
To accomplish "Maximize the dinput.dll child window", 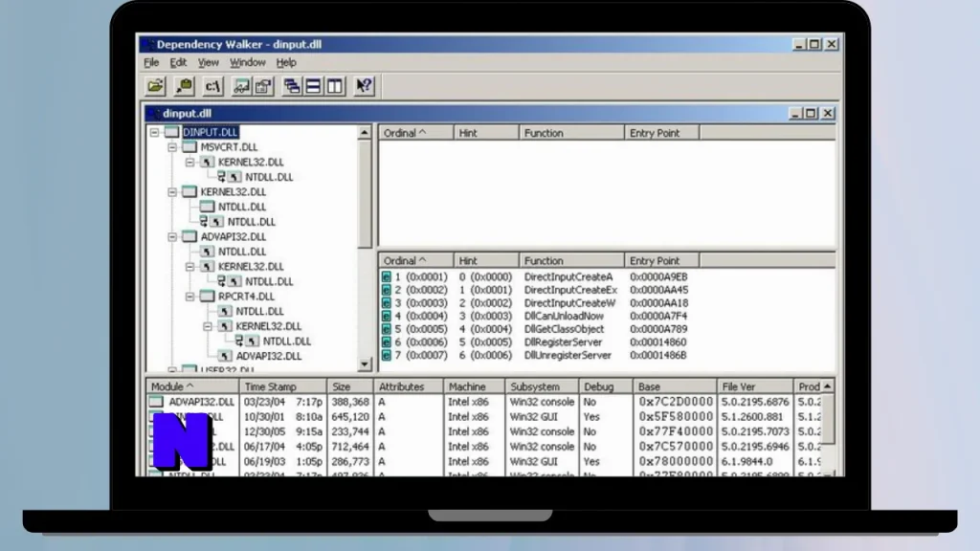I will click(x=811, y=113).
